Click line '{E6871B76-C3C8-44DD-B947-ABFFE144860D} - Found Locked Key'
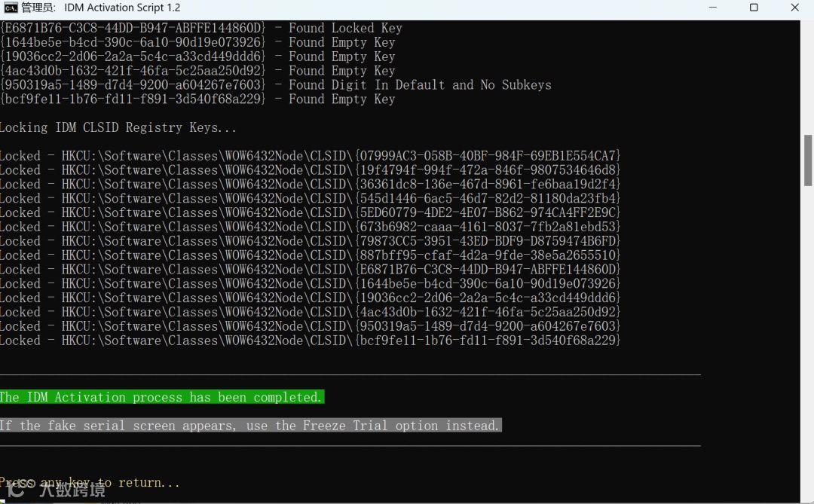 coord(201,28)
